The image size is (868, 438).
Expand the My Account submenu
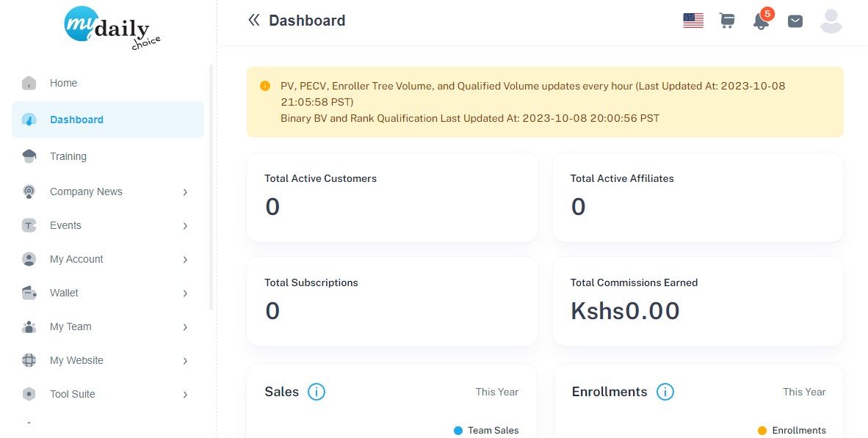[108, 260]
